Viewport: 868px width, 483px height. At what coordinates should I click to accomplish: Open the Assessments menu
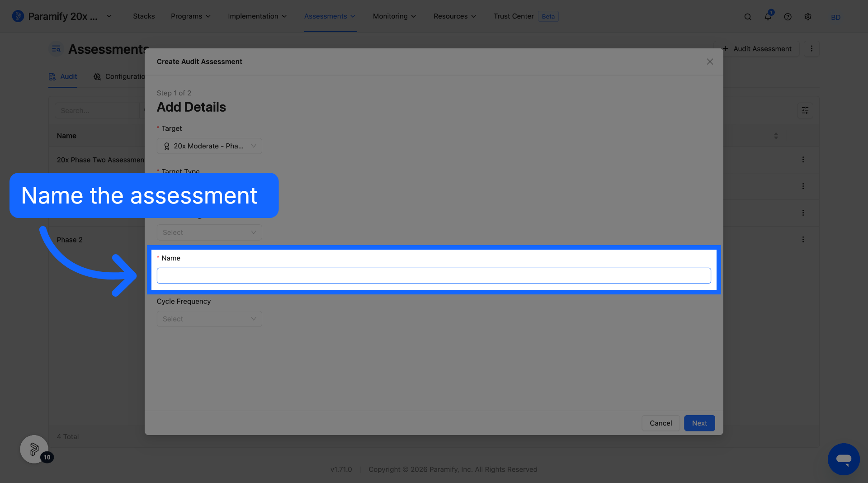click(x=330, y=16)
